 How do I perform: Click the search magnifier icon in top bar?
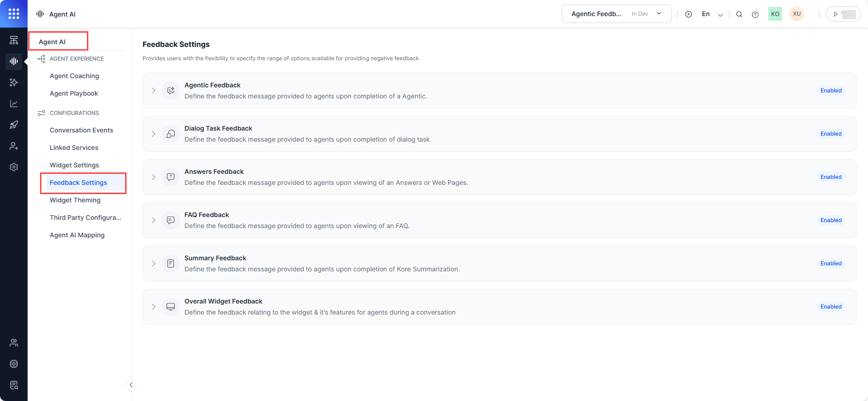pos(739,14)
